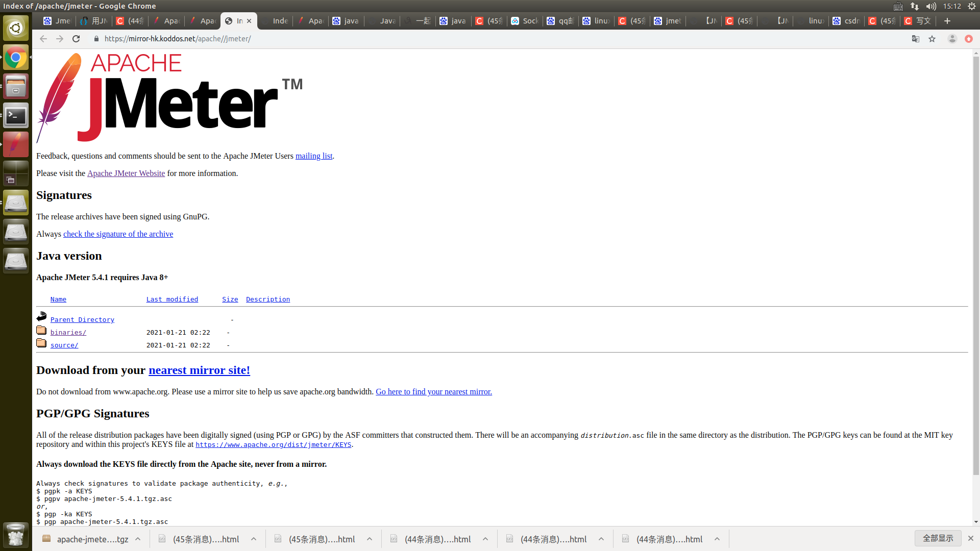Expand options for apache-jmeter tgz download
This screenshot has height=551, width=980.
click(138, 539)
